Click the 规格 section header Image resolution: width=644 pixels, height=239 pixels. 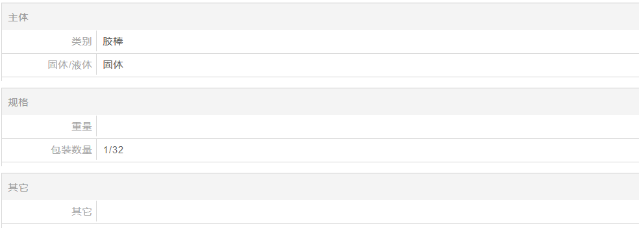click(x=18, y=103)
